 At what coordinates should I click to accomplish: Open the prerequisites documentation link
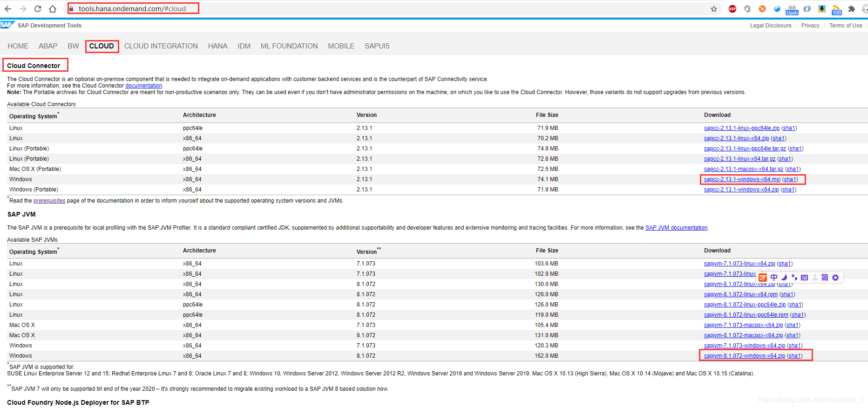point(49,201)
